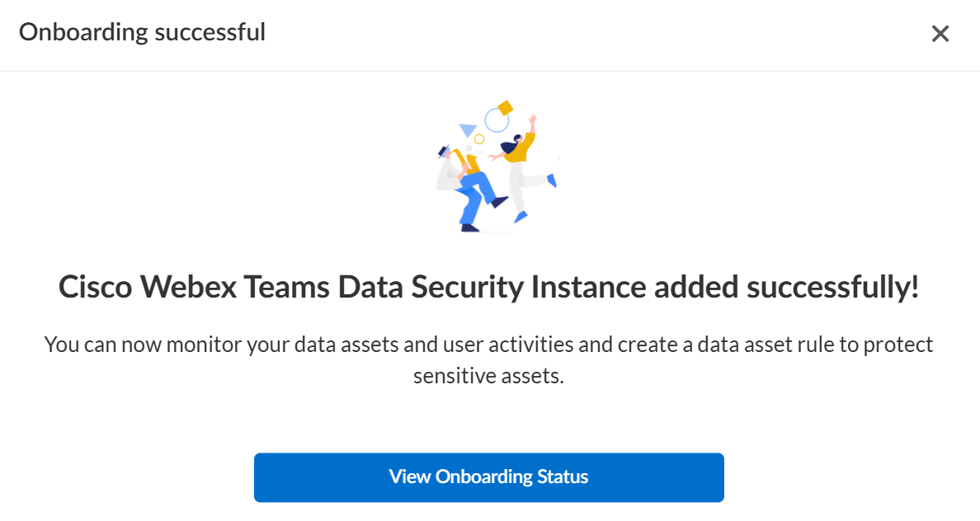Click the yellow square shape in illustration
The width and height of the screenshot is (980, 521).
505,107
